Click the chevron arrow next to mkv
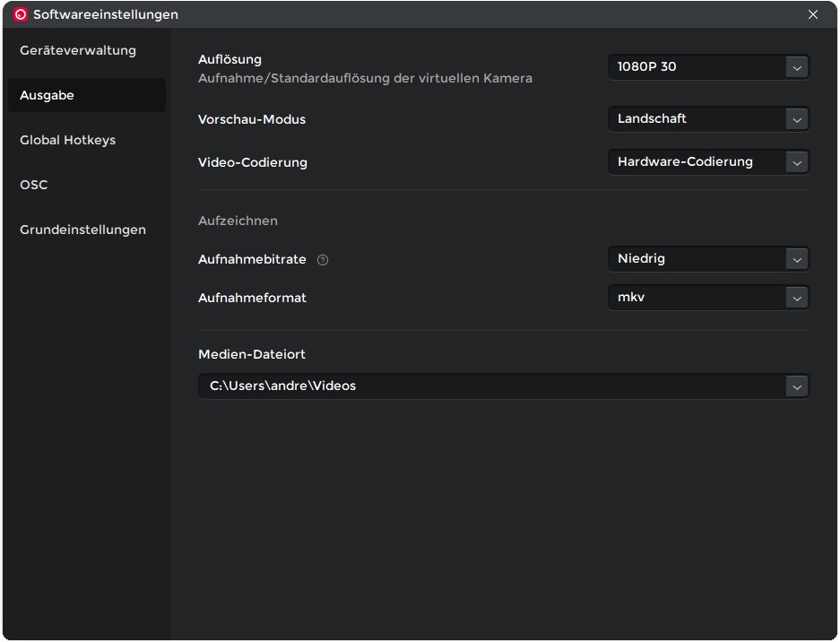The height and width of the screenshot is (642, 840). click(x=796, y=298)
